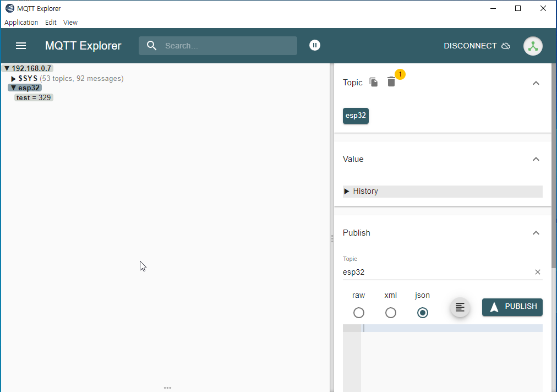The image size is (557, 392).
Task: Collapse the esp32 tree node
Action: point(14,88)
